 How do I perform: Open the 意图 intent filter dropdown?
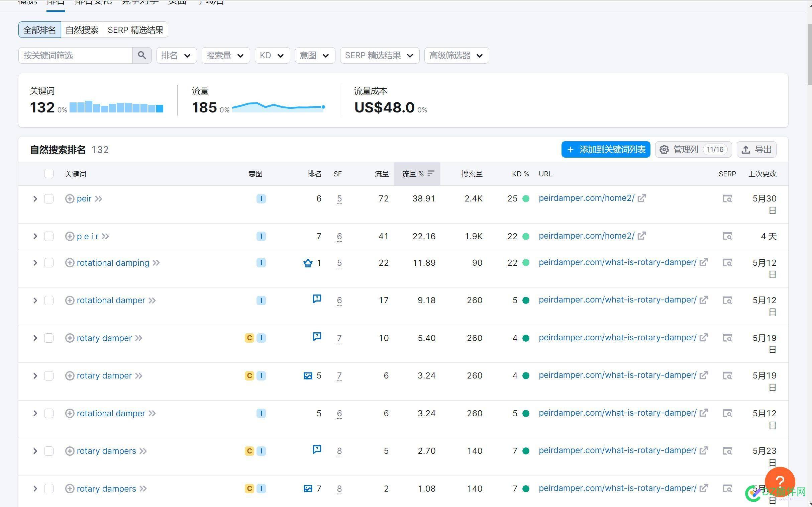[315, 55]
